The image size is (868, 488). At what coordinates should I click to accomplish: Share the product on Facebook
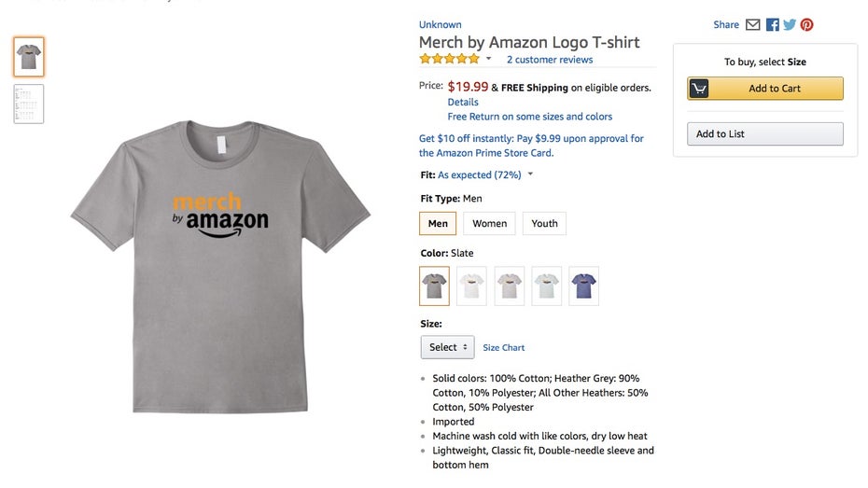(773, 25)
